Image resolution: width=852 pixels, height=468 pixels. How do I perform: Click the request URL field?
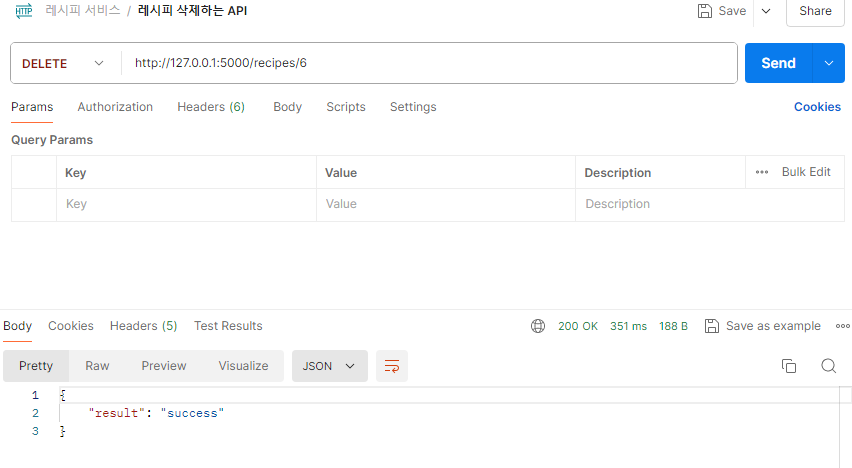click(x=429, y=63)
